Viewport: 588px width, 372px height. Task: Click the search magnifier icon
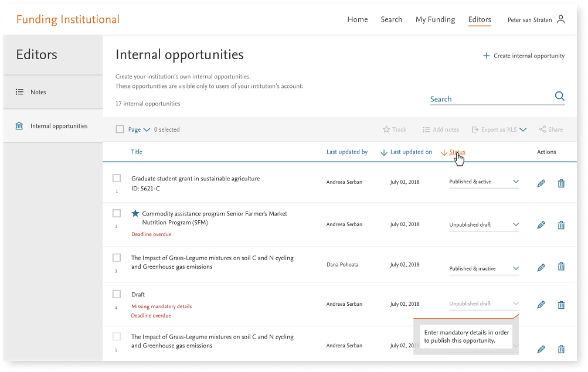(x=559, y=96)
